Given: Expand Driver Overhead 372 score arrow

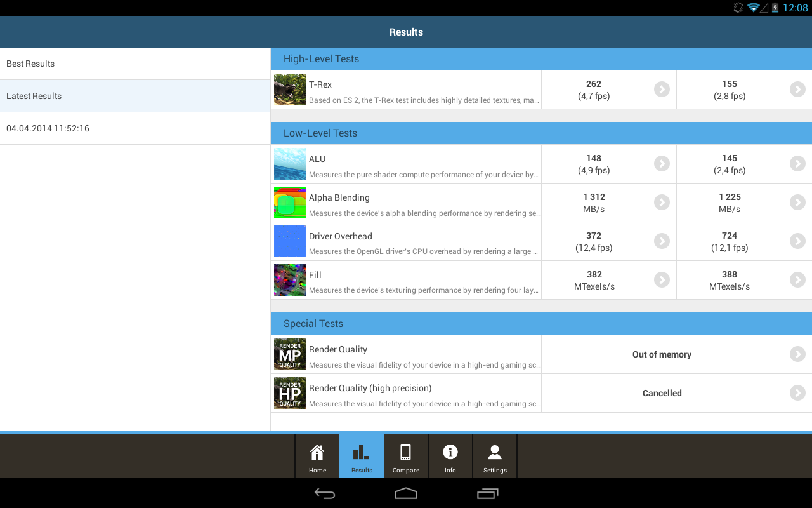Looking at the screenshot, I should [662, 241].
